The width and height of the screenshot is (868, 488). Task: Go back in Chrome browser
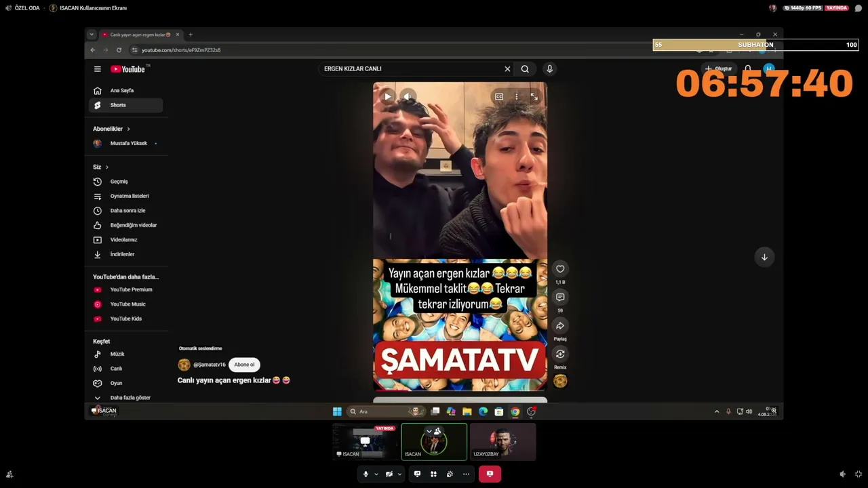pos(93,50)
